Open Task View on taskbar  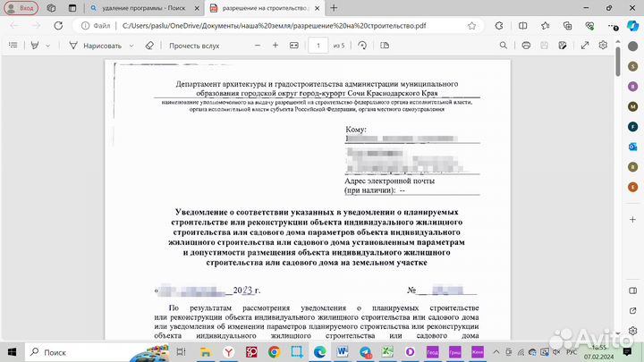(181, 352)
